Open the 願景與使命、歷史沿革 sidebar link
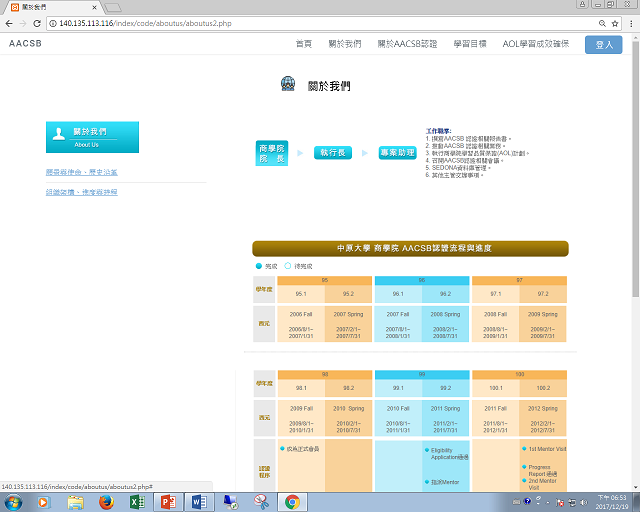 tap(82, 172)
